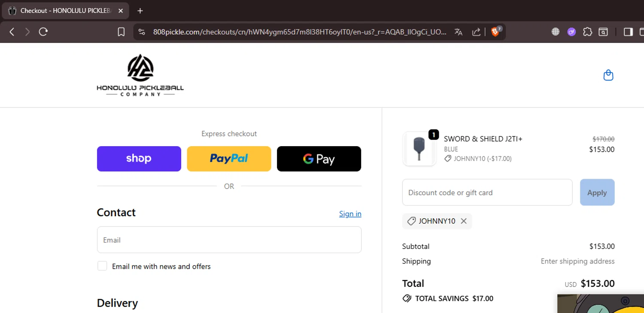Click the browser address bar URL
Viewport: 644px width, 313px height.
pos(300,32)
